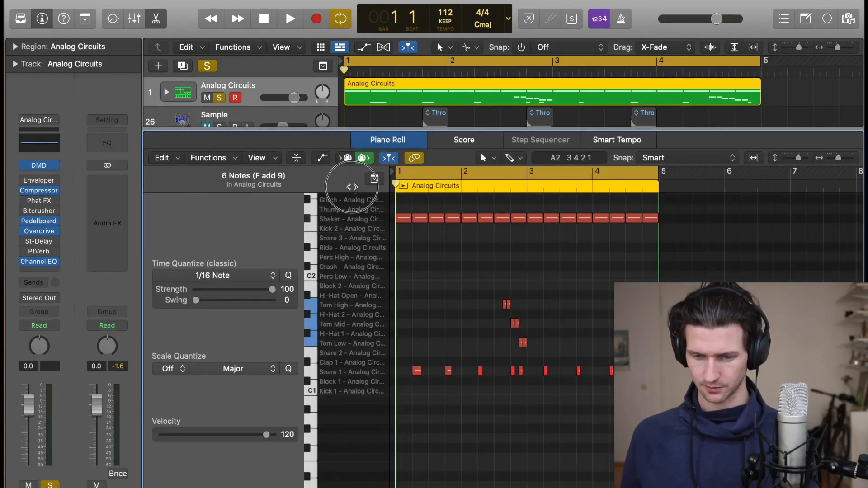This screenshot has height=488, width=868.
Task: Duplicate track icon button
Action: [182, 66]
